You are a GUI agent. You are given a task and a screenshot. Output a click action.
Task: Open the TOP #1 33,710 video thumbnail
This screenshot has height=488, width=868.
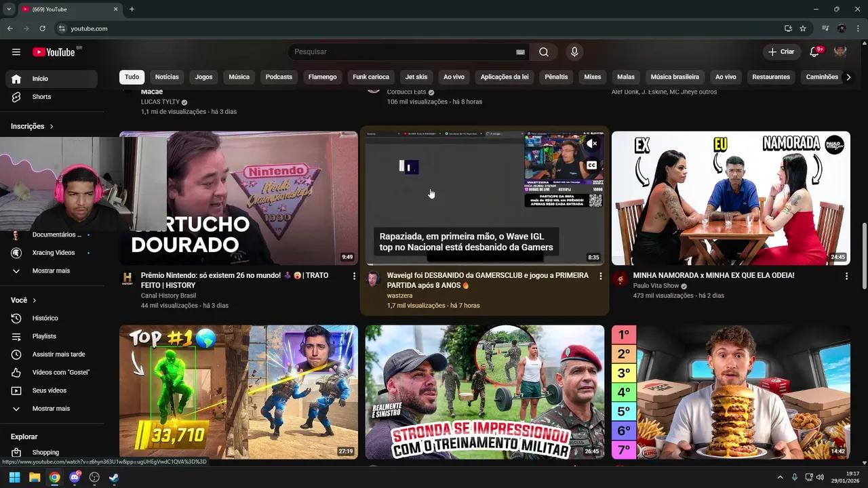(239, 392)
